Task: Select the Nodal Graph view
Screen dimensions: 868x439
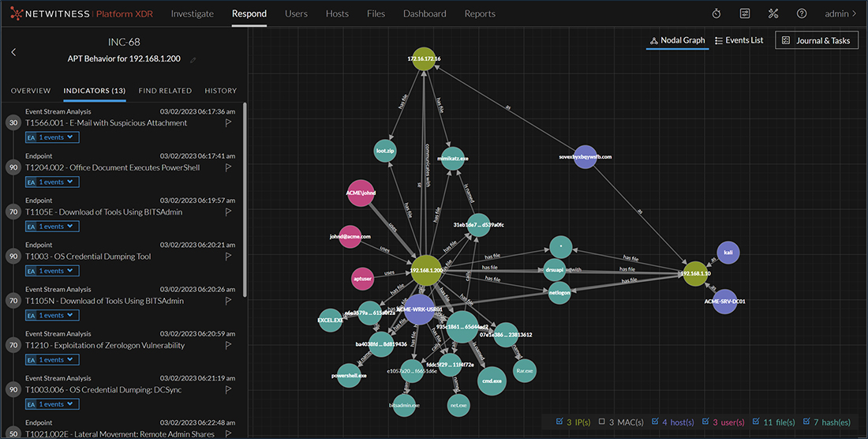Action: pos(677,40)
